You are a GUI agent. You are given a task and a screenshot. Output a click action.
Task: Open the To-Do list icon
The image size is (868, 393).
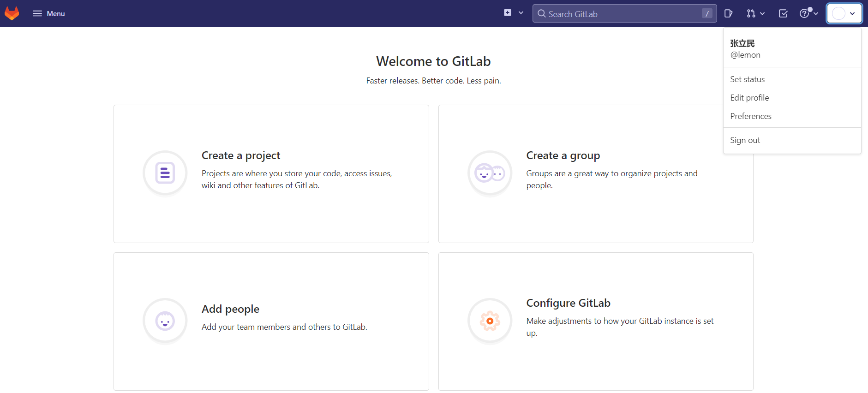coord(783,13)
